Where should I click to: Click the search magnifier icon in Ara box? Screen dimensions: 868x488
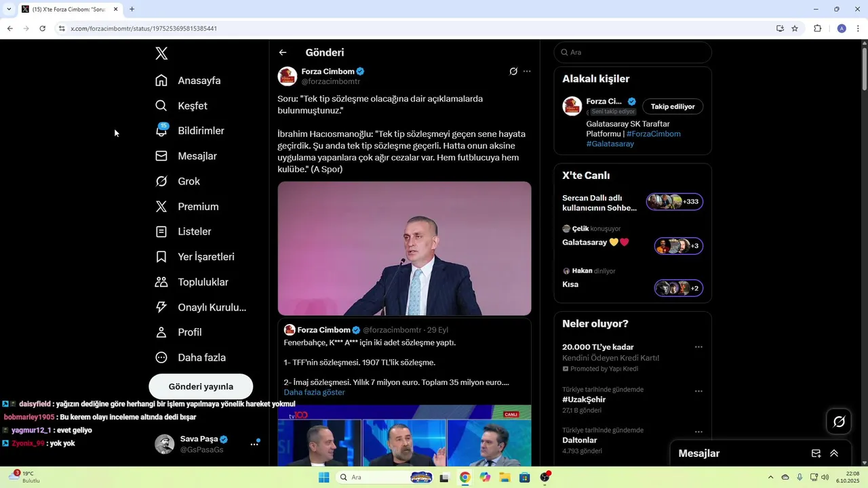pyautogui.click(x=564, y=52)
